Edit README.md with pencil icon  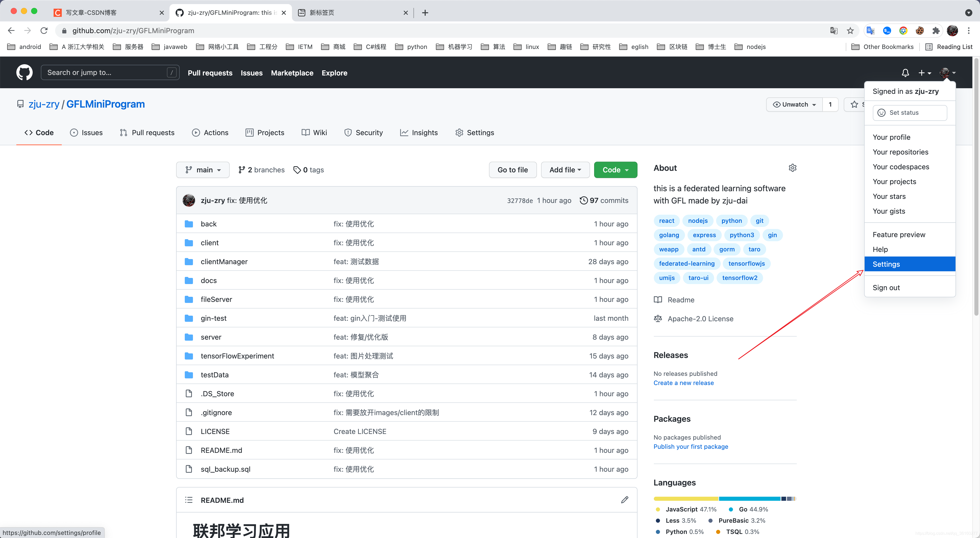click(625, 499)
